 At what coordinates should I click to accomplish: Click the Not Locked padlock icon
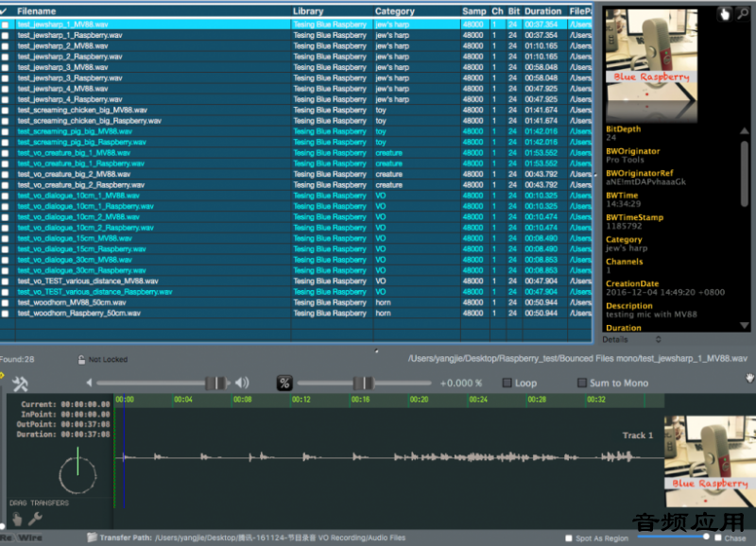81,360
